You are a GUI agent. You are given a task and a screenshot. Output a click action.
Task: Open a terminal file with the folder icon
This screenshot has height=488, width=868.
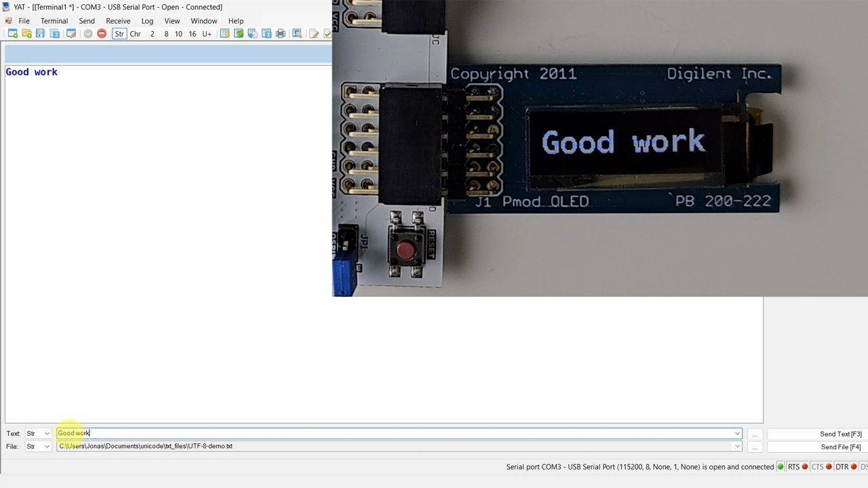(x=26, y=34)
